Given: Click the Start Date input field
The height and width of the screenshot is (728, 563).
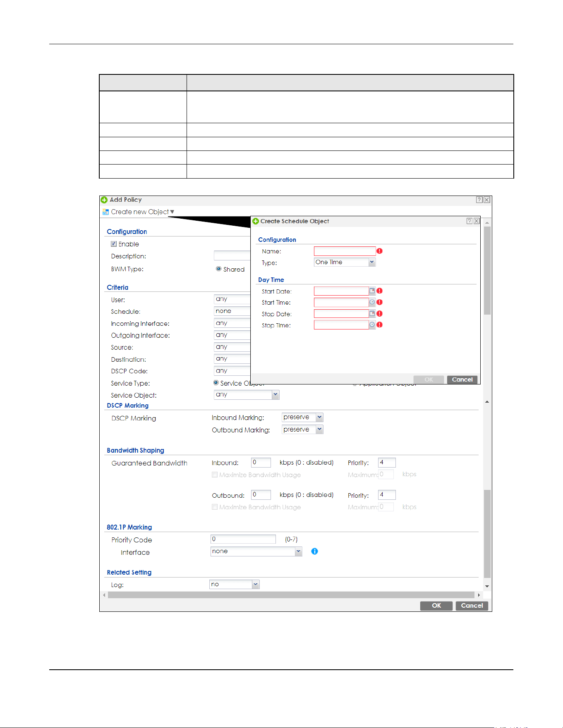Looking at the screenshot, I should tap(341, 291).
